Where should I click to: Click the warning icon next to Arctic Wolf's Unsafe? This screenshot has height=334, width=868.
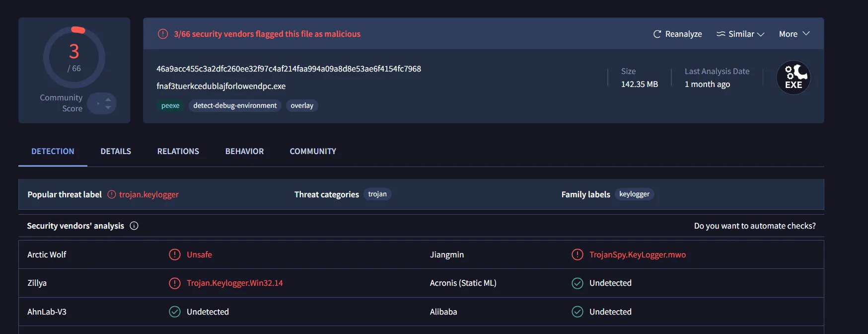point(174,254)
